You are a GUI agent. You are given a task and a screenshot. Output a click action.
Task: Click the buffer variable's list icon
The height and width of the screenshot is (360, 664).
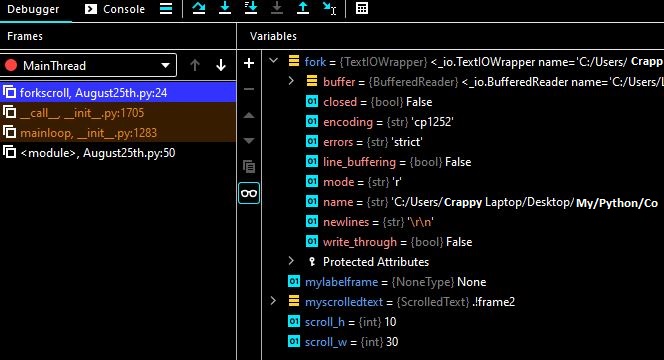tap(312, 81)
